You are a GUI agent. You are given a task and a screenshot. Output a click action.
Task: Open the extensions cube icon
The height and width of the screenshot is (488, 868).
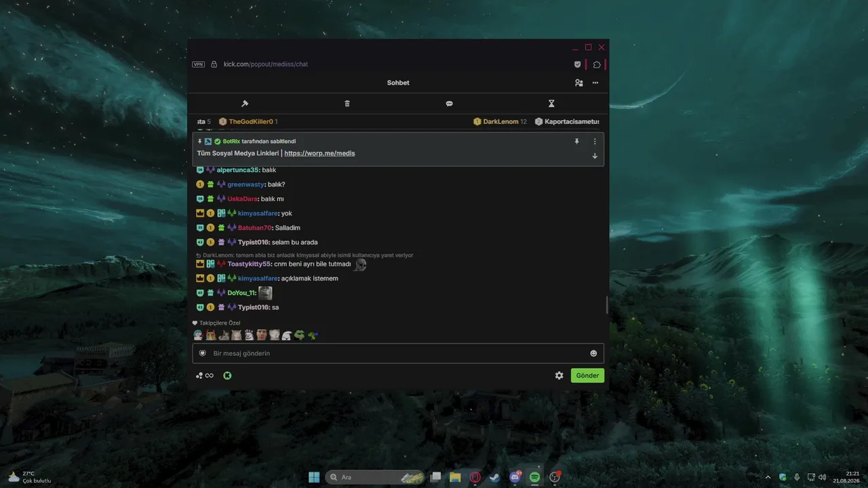[x=597, y=64]
